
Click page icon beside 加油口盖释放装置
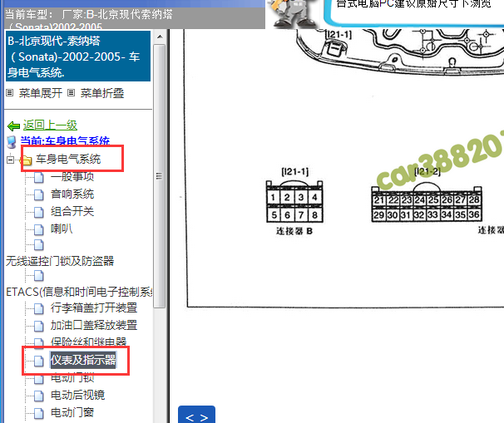tap(39, 326)
